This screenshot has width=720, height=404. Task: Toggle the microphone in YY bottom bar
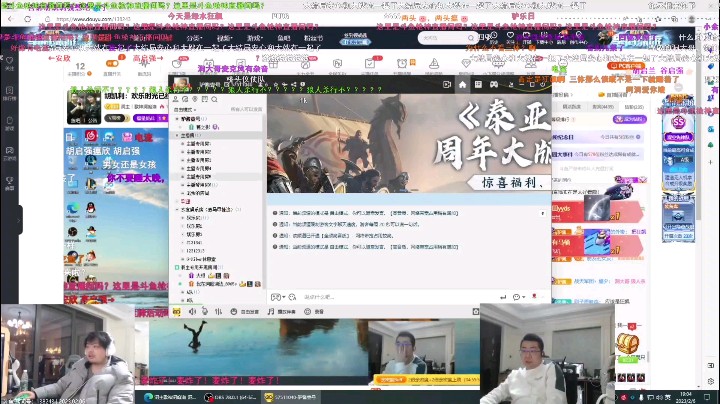point(205,311)
